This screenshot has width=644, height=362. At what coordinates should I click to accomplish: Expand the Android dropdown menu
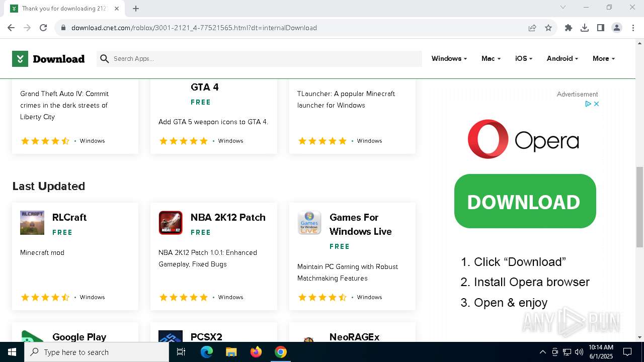tap(562, 58)
